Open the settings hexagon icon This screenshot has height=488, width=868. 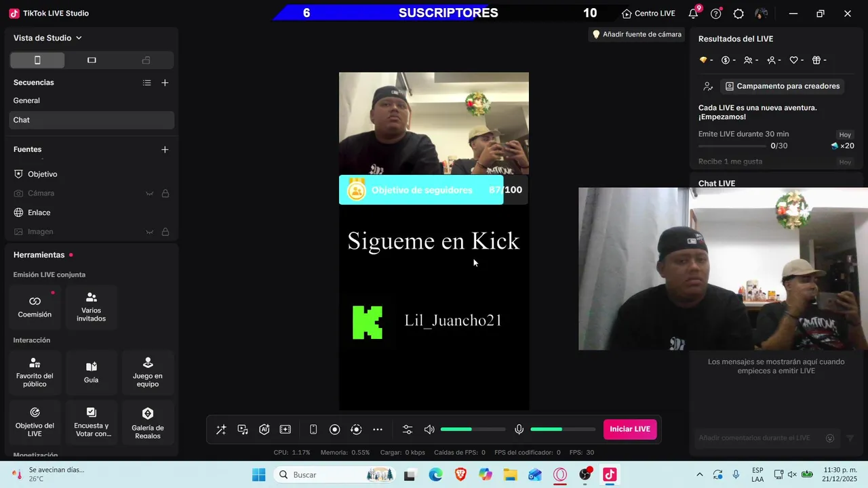(738, 14)
